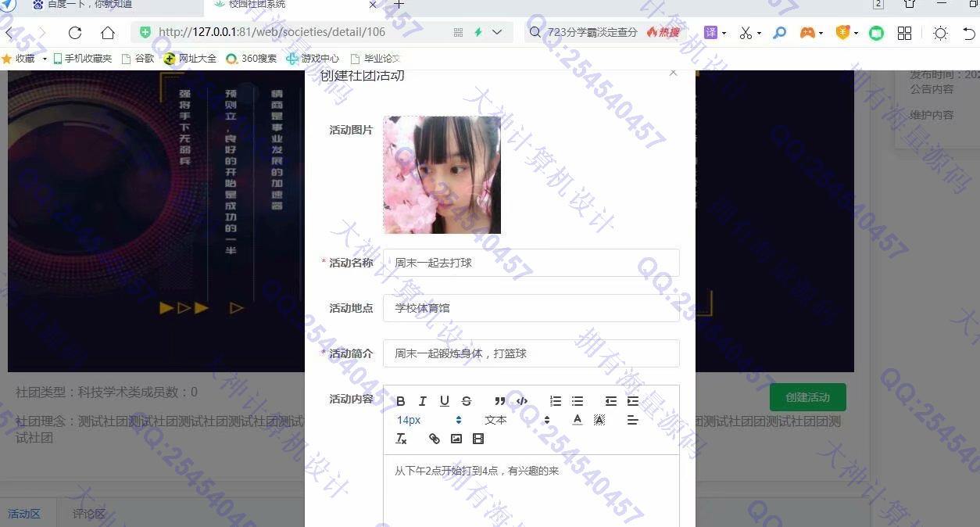Viewport: 980px width, 527px height.
Task: Open the 收藏 favorites bookmark
Action: click(19, 58)
